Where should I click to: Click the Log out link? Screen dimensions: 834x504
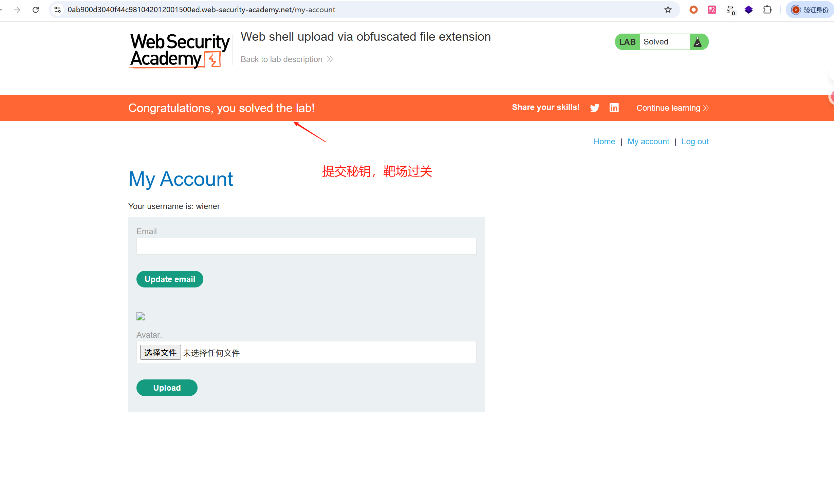(x=695, y=142)
